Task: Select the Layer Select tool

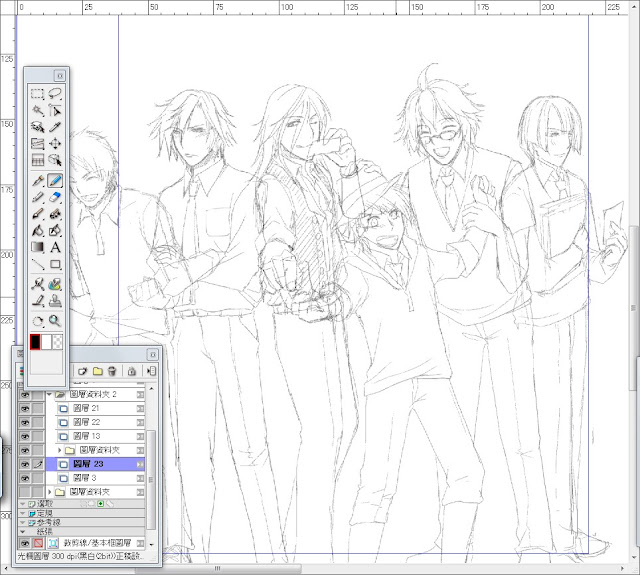Action: 38,127
